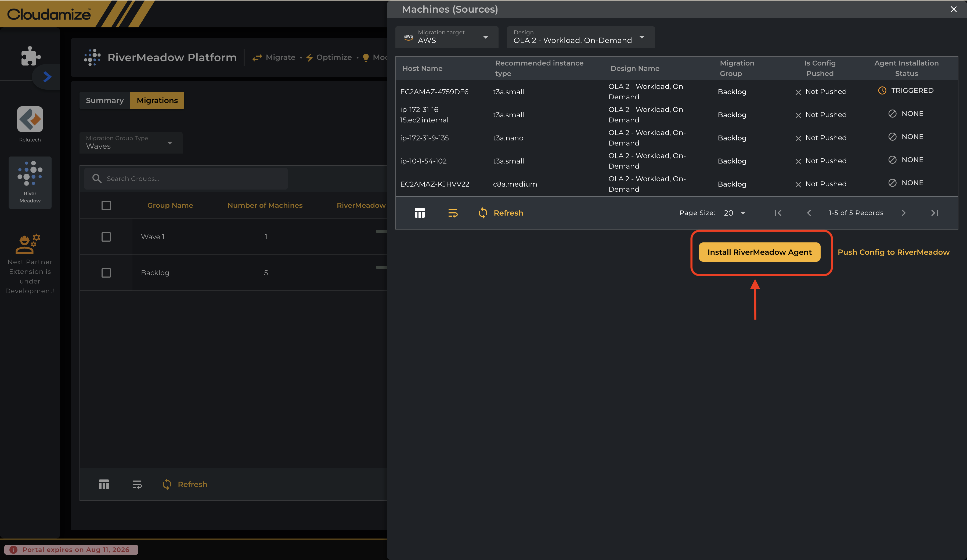
Task: Open Migration Group Type dropdown
Action: coord(131,143)
